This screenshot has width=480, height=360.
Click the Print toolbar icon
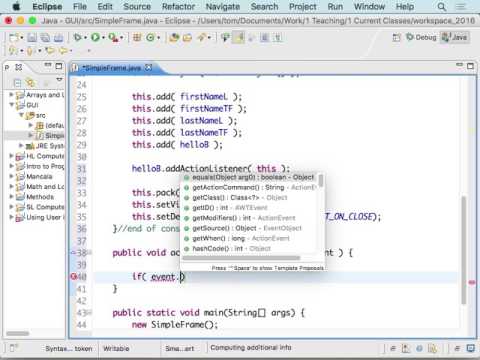tap(58, 38)
